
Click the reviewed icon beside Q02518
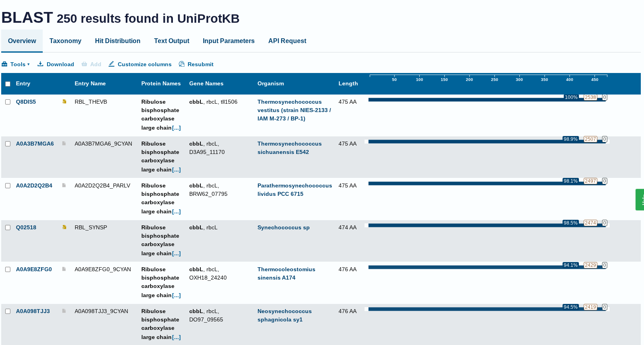64,227
